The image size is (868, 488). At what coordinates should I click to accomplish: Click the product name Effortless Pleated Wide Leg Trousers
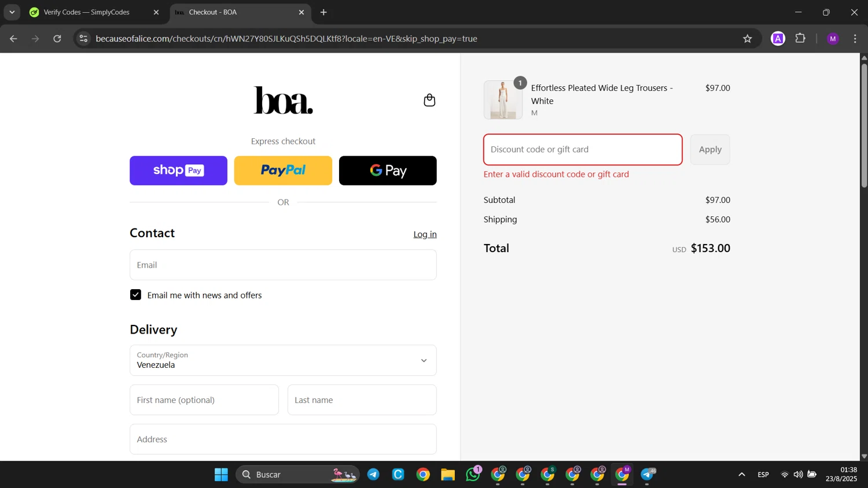602,94
